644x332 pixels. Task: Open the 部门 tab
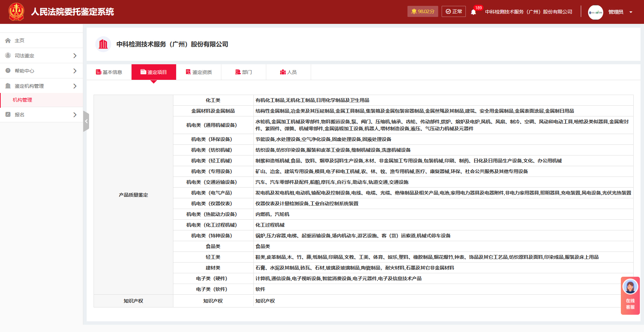[243, 72]
